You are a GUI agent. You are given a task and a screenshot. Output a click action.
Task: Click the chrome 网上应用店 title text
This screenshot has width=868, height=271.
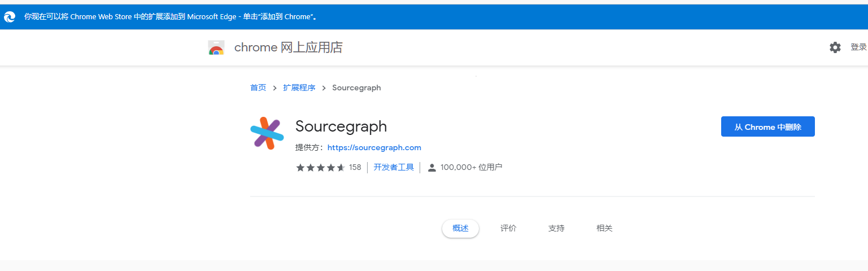[289, 47]
